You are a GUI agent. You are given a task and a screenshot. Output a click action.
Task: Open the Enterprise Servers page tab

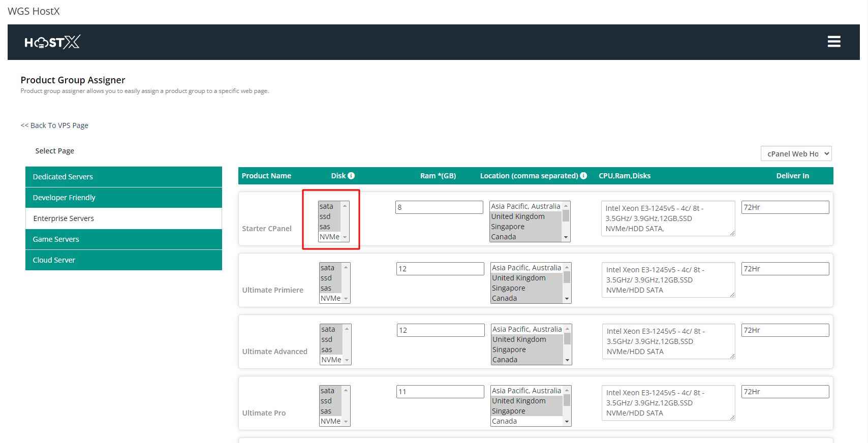coord(123,218)
